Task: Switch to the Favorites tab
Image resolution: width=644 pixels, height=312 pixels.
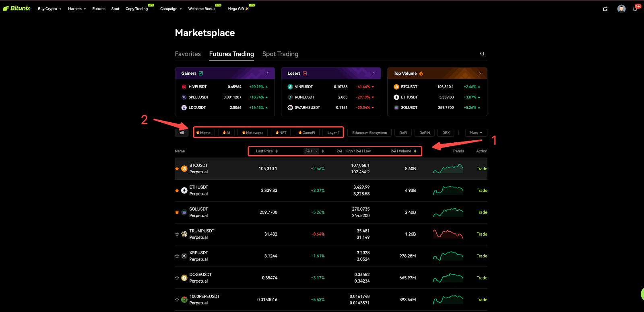Action: [188, 54]
